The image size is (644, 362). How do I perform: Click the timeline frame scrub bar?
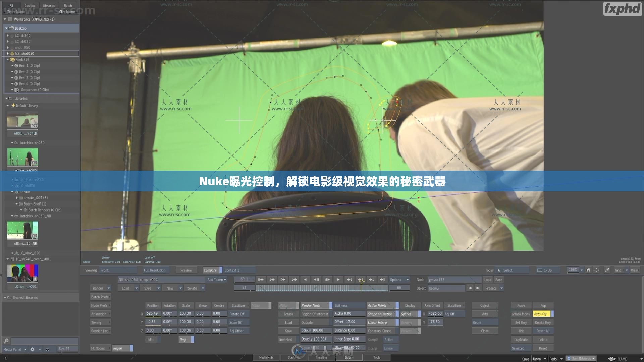click(x=322, y=288)
